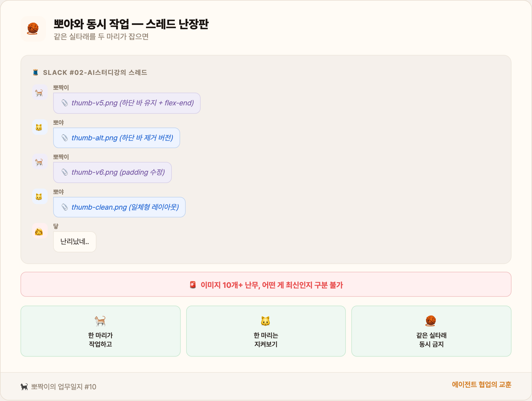Open the thumb-v5.png attachment
The height and width of the screenshot is (401, 532).
pos(127,103)
